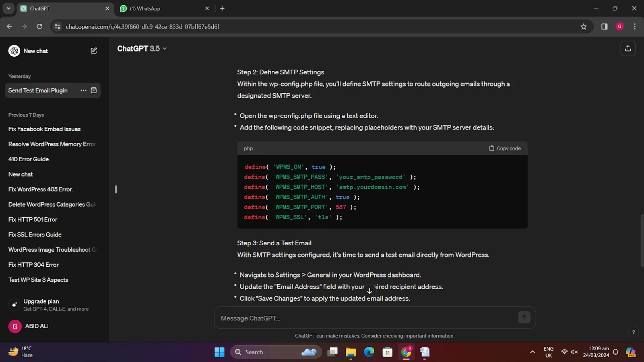Open WordPress Image Troubleshoot chat
Viewport: 644px width, 362px height.
click(52, 250)
